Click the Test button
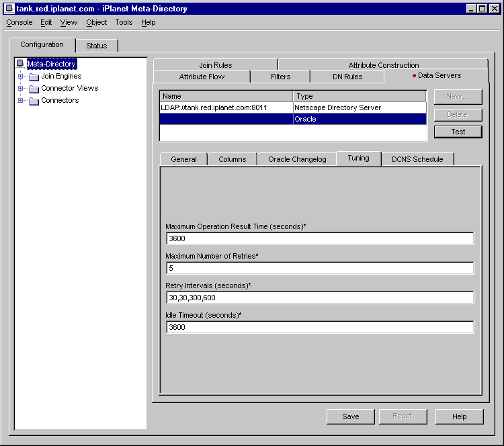504x446 pixels. click(458, 132)
